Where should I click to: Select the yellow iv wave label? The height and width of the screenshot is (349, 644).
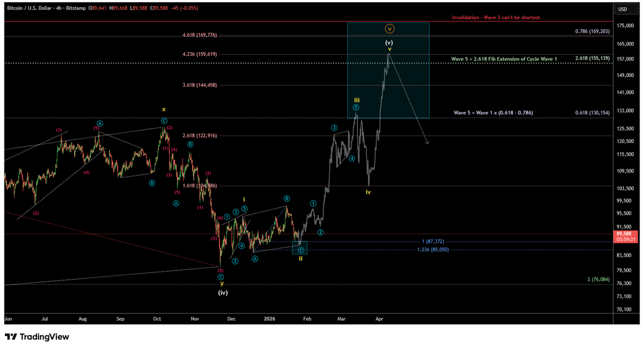click(368, 192)
